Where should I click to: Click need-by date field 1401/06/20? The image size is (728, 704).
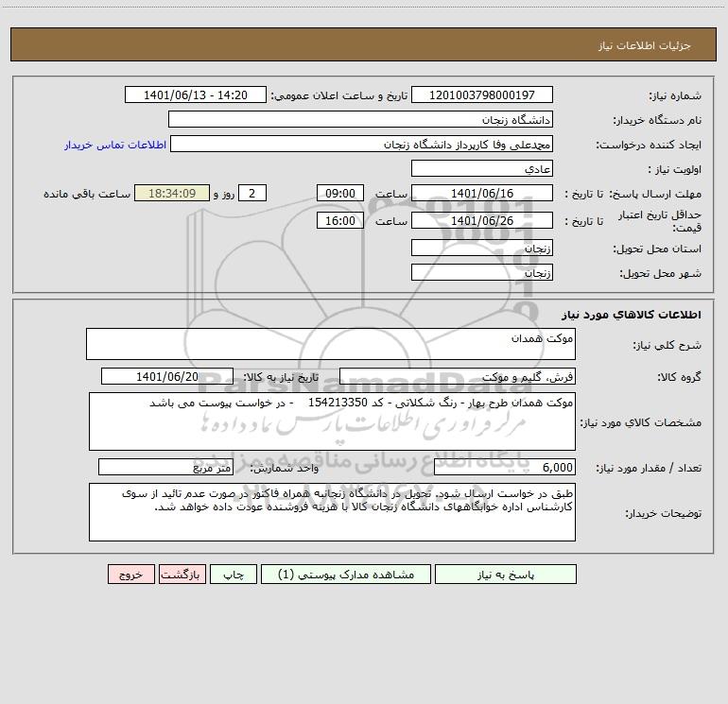click(x=167, y=376)
